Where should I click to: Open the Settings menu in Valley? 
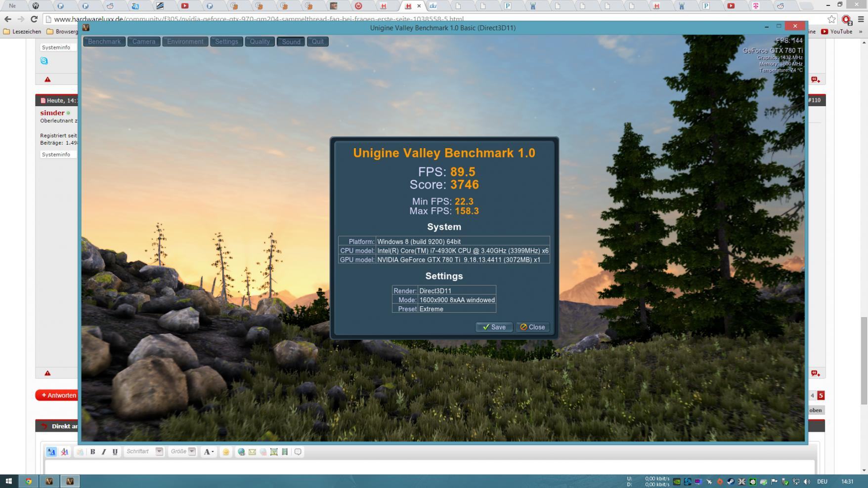point(226,41)
